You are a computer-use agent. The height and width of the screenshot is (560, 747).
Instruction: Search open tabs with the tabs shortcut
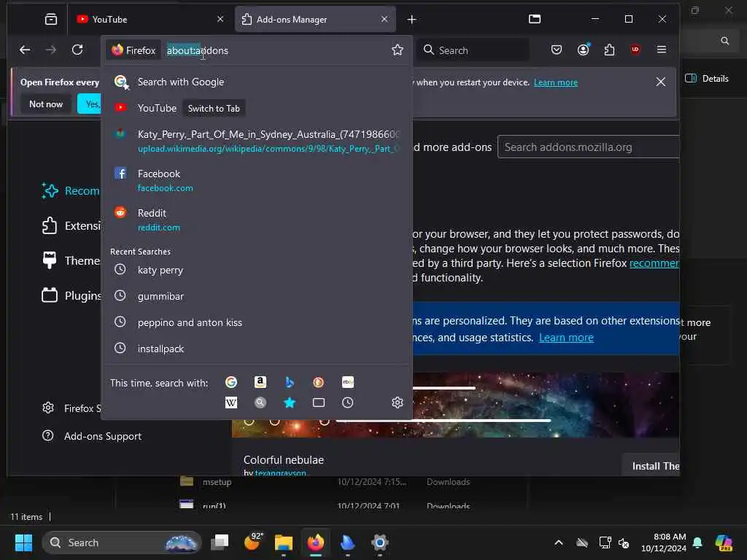tap(318, 402)
